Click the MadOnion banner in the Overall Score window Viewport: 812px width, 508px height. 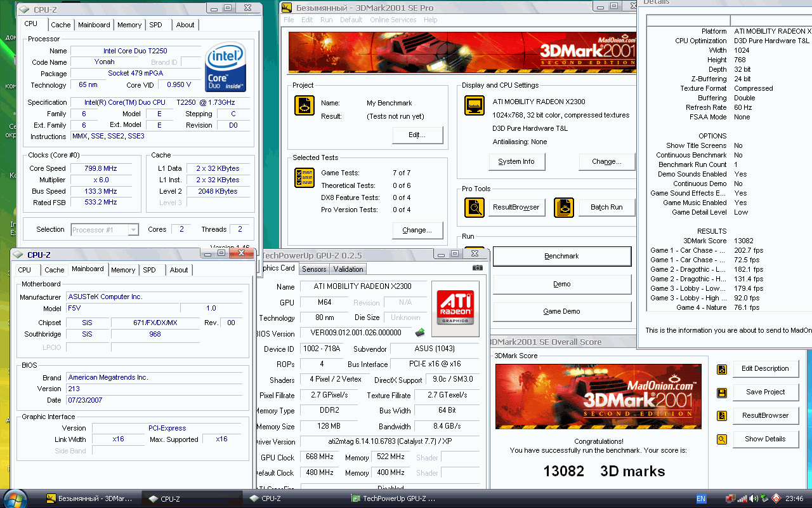598,396
